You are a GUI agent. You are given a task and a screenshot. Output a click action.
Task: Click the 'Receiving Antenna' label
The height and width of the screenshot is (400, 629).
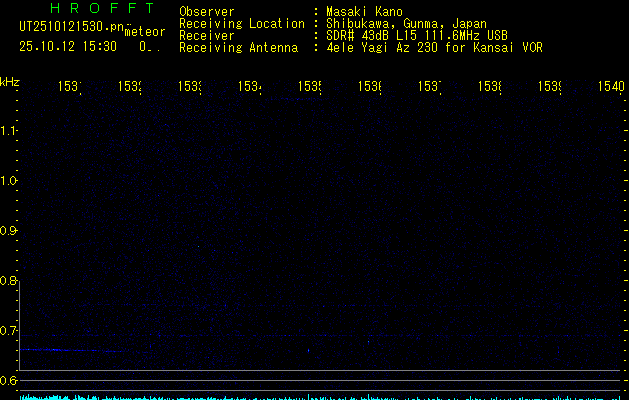tap(239, 48)
